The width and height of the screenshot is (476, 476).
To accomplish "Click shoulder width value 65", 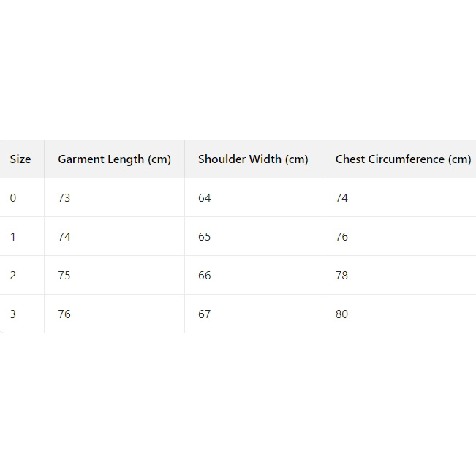I will click(205, 237).
